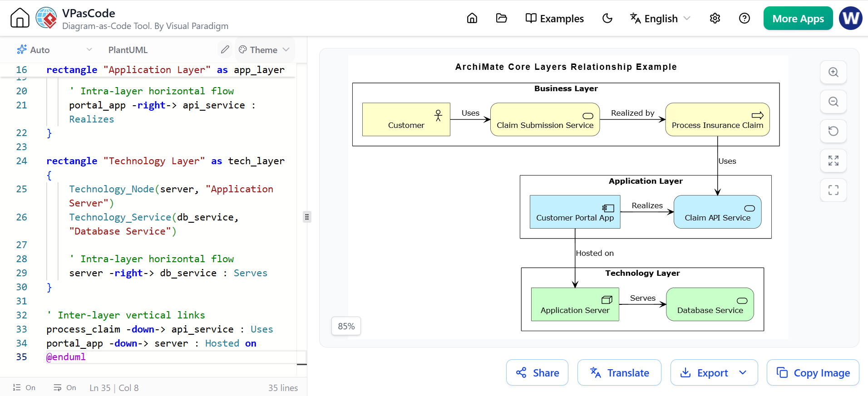
Task: Select the Claim Submission Service node
Action: point(545,119)
